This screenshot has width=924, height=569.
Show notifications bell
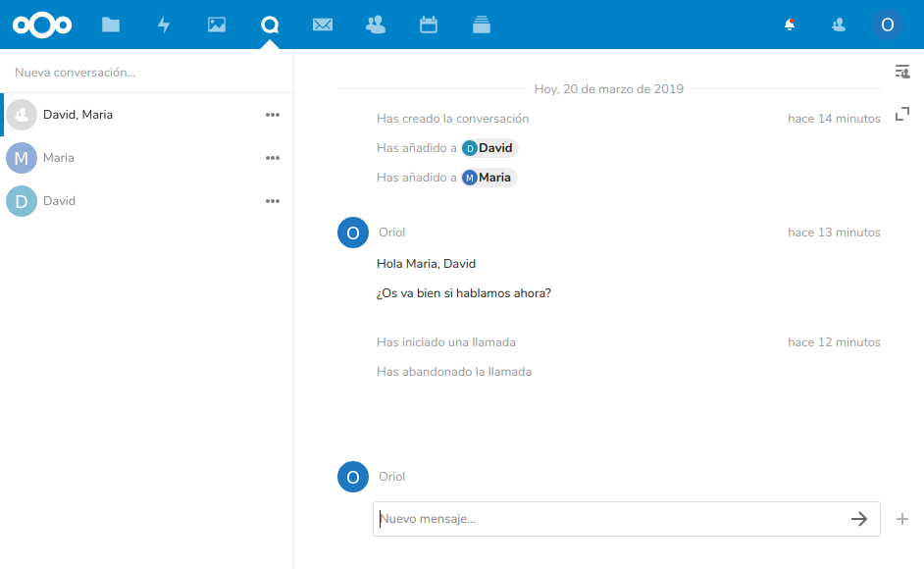(x=790, y=25)
